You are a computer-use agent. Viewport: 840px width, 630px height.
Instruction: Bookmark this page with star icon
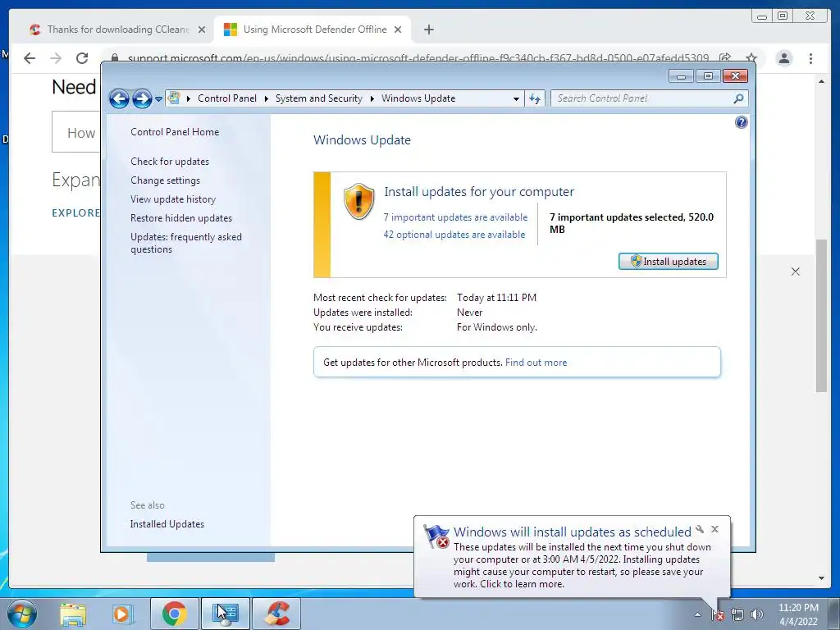coord(751,58)
